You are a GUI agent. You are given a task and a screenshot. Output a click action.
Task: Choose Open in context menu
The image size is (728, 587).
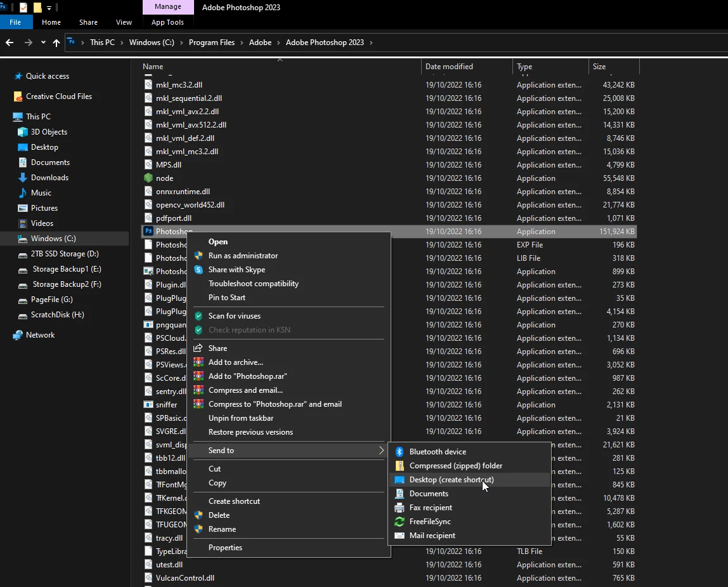tap(218, 242)
